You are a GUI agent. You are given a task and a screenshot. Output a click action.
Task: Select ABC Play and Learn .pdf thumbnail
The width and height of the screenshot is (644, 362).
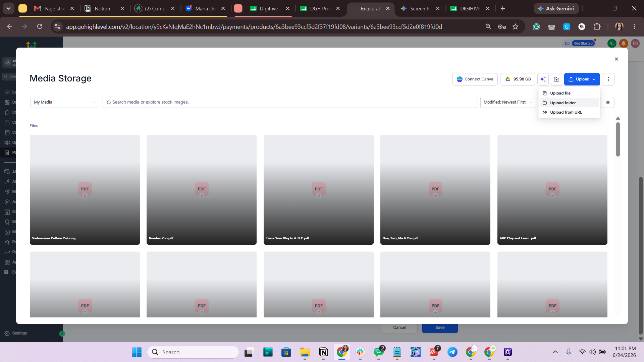coord(552,190)
